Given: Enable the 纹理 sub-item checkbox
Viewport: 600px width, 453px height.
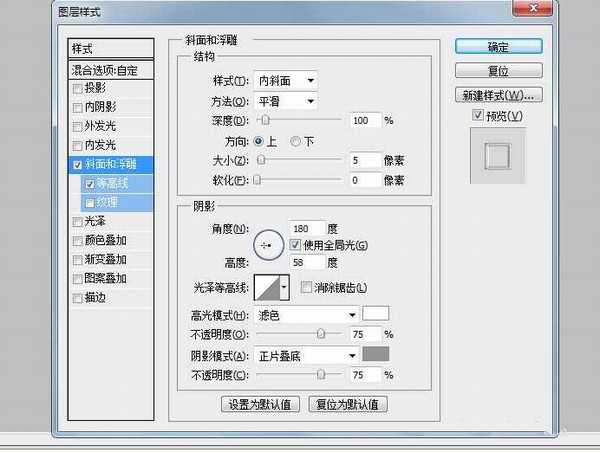Looking at the screenshot, I should coord(90,203).
